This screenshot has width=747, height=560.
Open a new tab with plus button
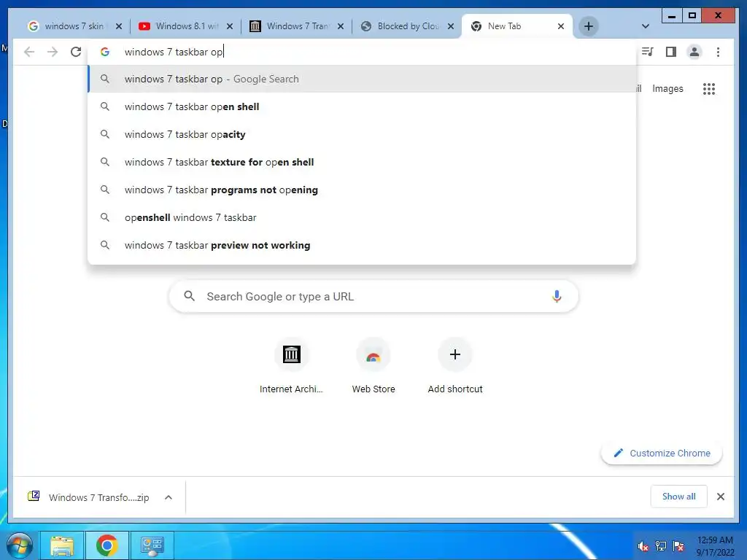[589, 26]
